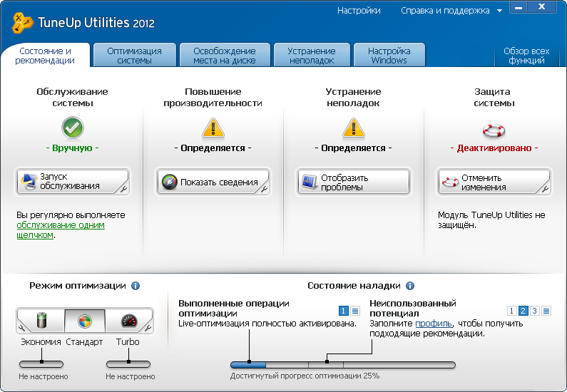Minimize the TuneUp Utilities window
The image size is (567, 392).
519,7
